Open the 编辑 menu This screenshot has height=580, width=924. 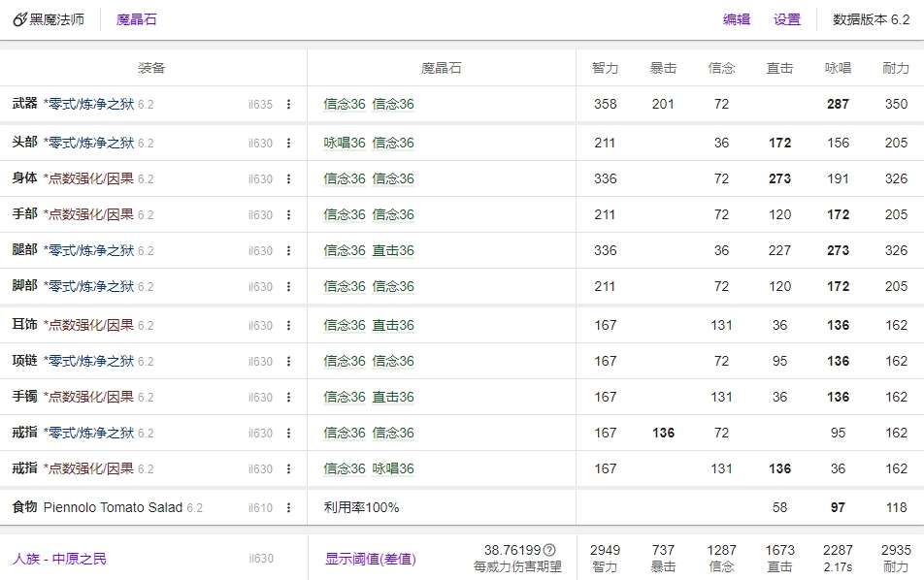click(737, 19)
